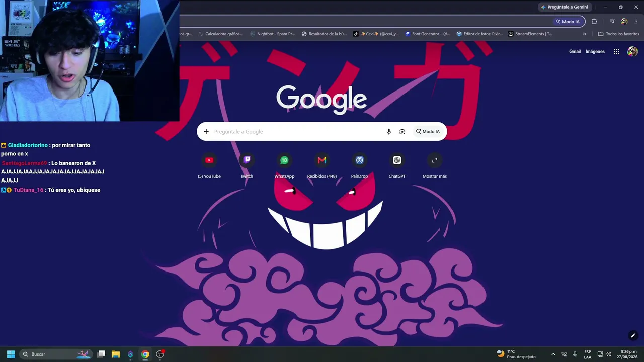
Task: Open the YouTube shortcut tile
Action: 209,166
